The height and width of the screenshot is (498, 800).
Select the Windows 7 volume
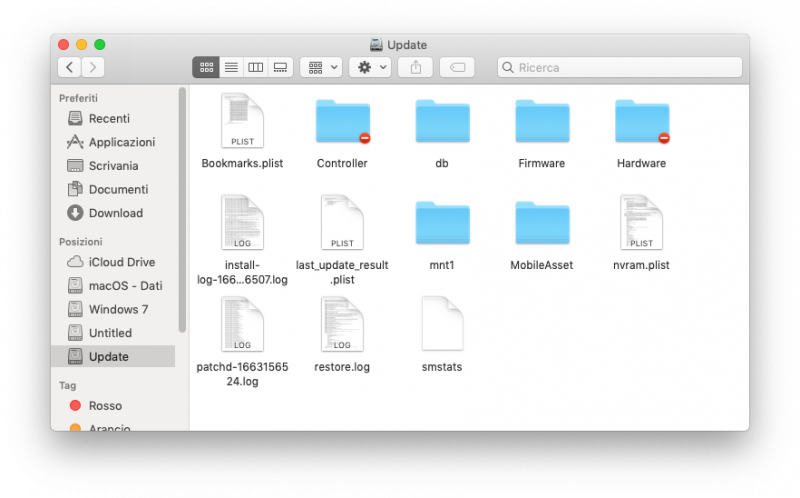pyautogui.click(x=113, y=309)
